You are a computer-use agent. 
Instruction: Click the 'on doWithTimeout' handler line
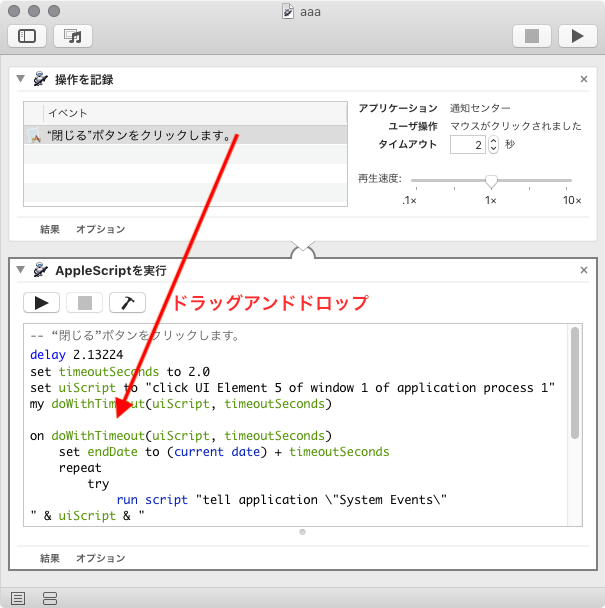[181, 435]
